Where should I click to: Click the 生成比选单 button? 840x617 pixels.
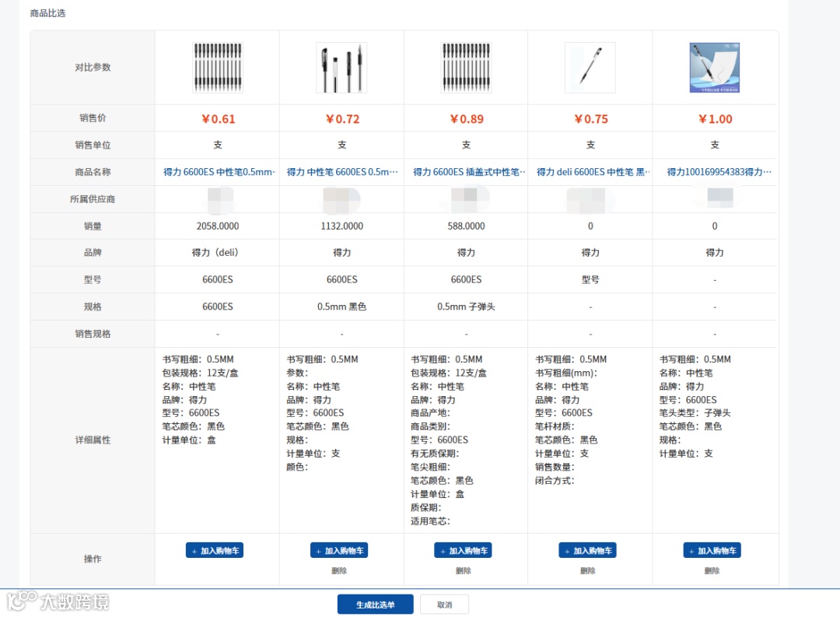[376, 604]
